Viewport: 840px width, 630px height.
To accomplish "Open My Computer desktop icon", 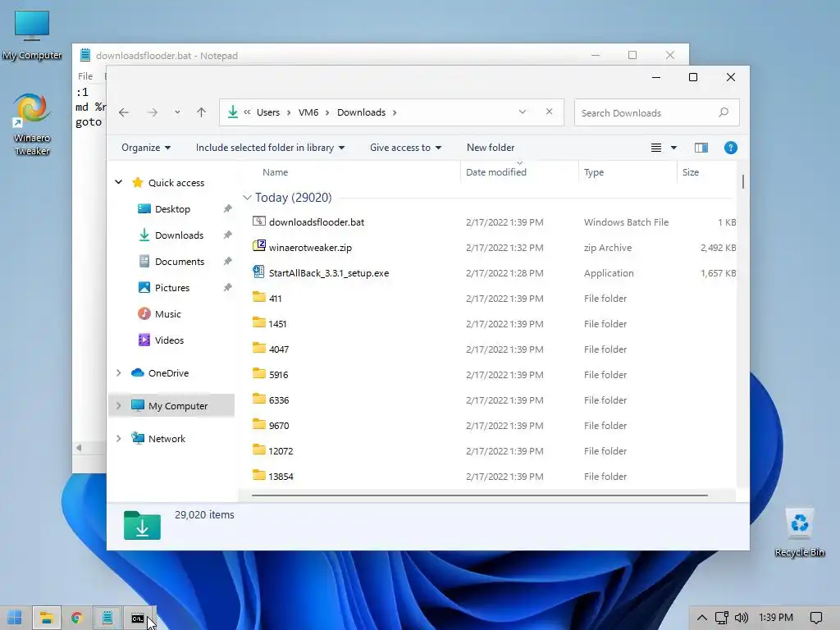I will [32, 34].
